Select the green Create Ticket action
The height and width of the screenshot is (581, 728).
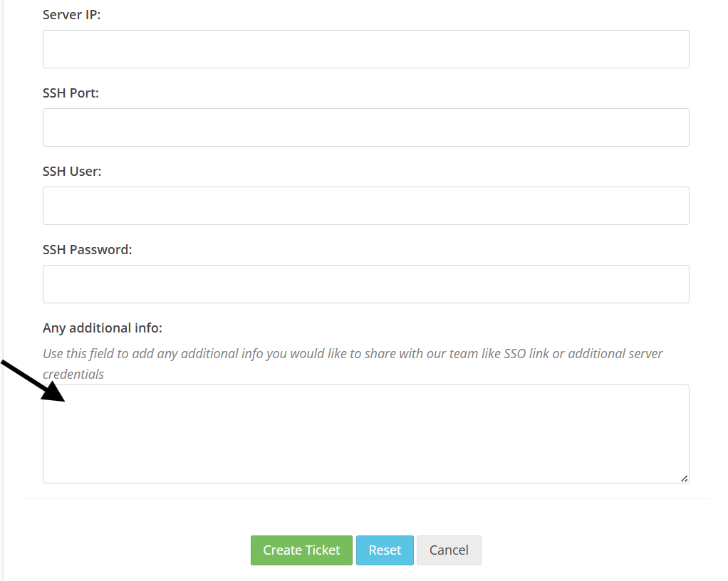coord(301,550)
